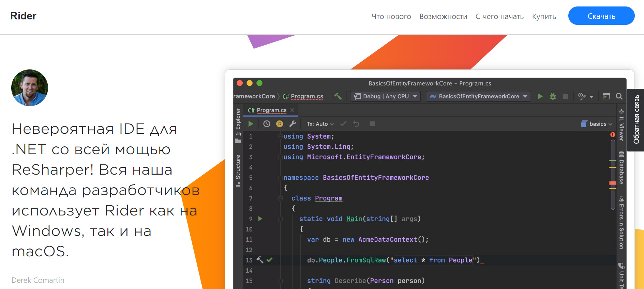Click the Derek Comartin author name
The height and width of the screenshot is (289, 644).
(38, 280)
